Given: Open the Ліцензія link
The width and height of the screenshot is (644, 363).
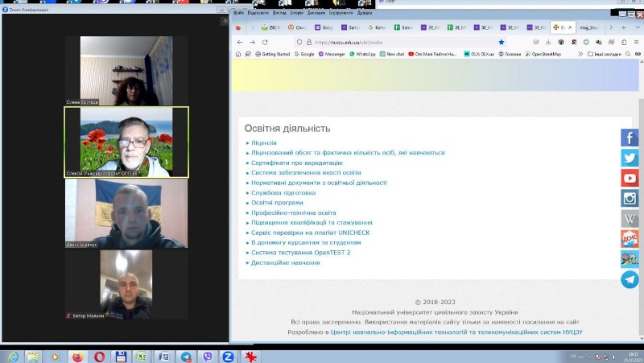Looking at the screenshot, I should pyautogui.click(x=265, y=142).
